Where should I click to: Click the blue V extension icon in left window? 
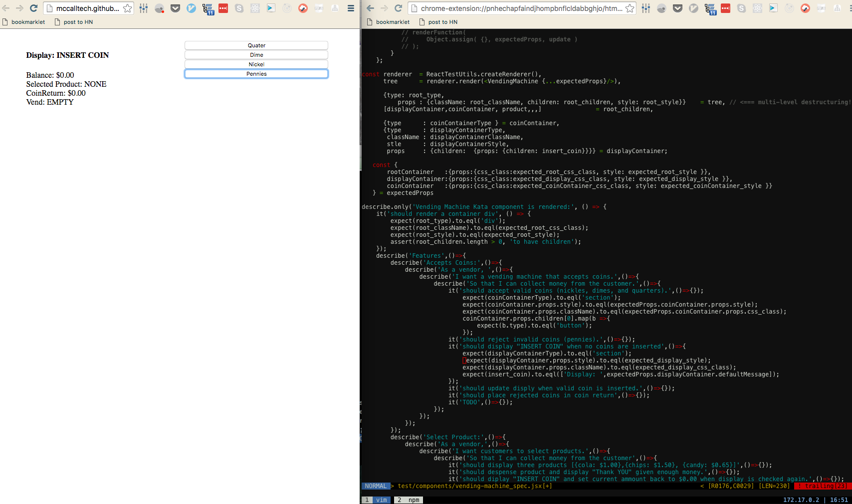click(x=191, y=8)
